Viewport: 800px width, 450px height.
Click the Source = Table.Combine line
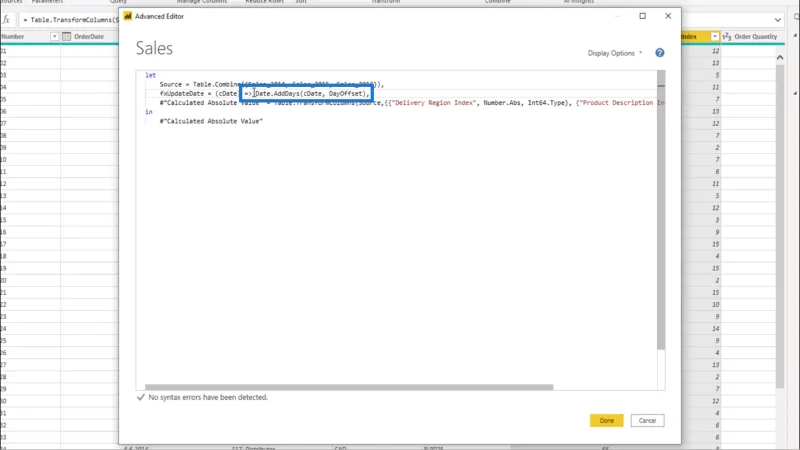pyautogui.click(x=271, y=85)
